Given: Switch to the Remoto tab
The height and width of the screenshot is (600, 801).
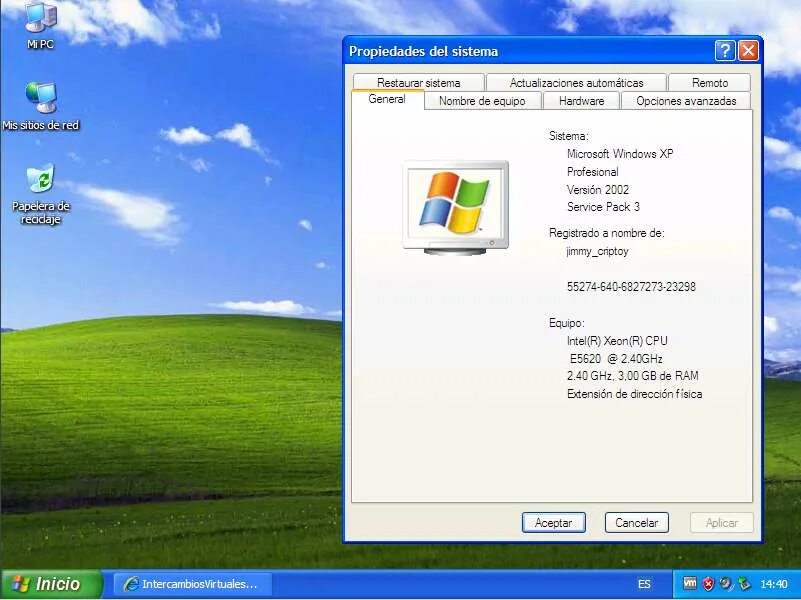Looking at the screenshot, I should tap(710, 83).
